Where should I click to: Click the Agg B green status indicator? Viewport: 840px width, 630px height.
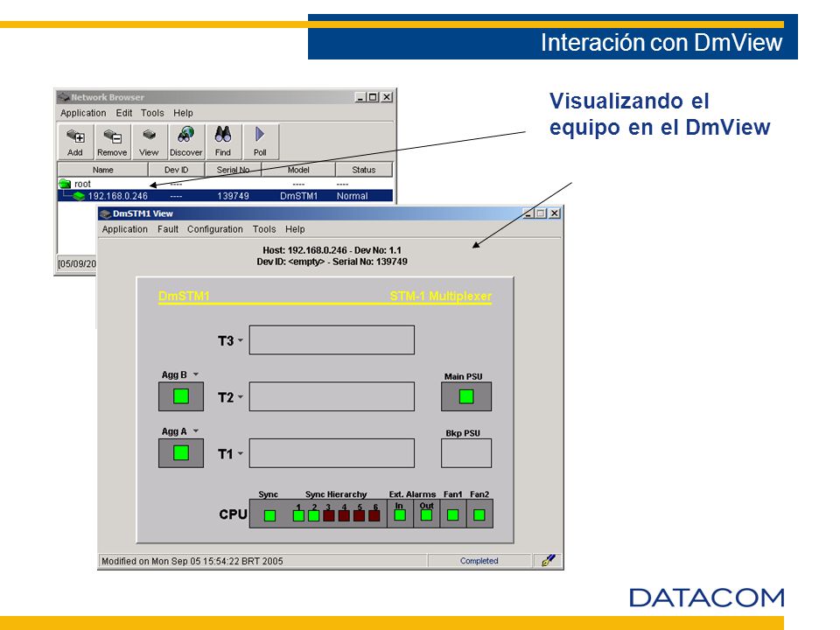(181, 396)
